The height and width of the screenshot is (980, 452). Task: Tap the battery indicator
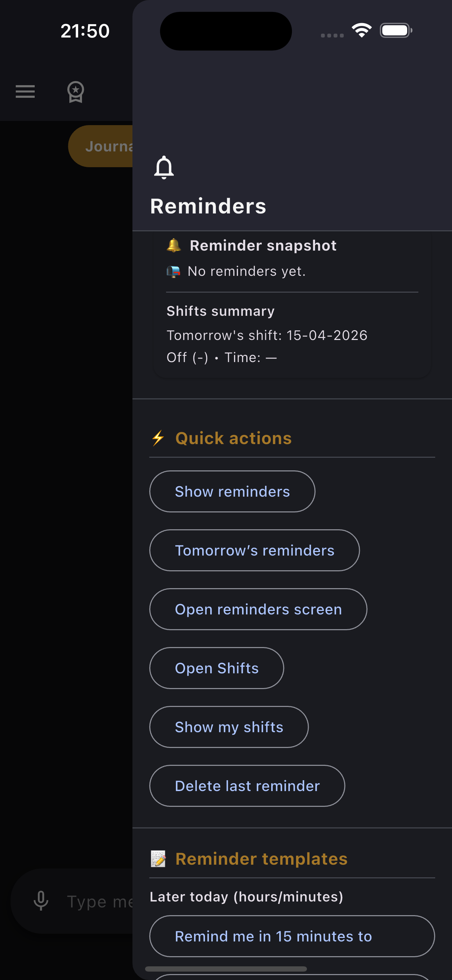coord(396,30)
